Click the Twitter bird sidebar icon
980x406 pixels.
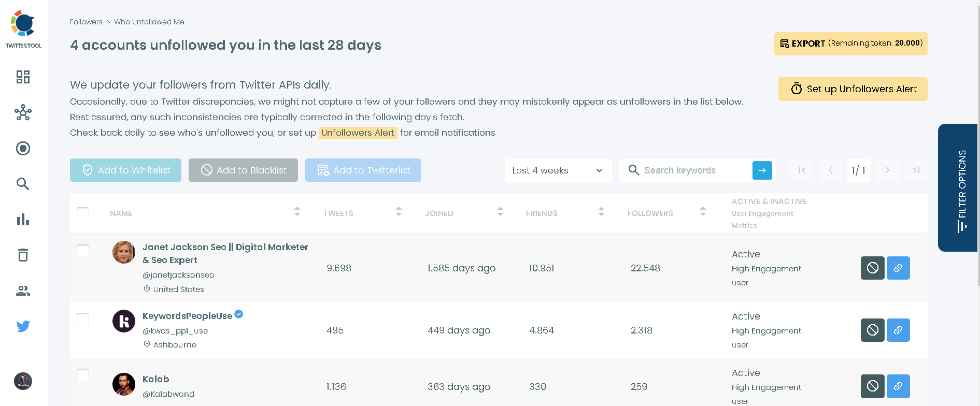[x=23, y=326]
